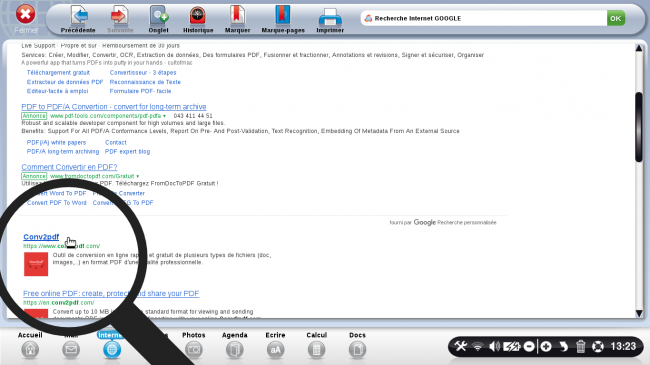650x365 pixels.
Task: Click 'Convertisseur - 3 étapes' sitelink
Action: pos(143,73)
